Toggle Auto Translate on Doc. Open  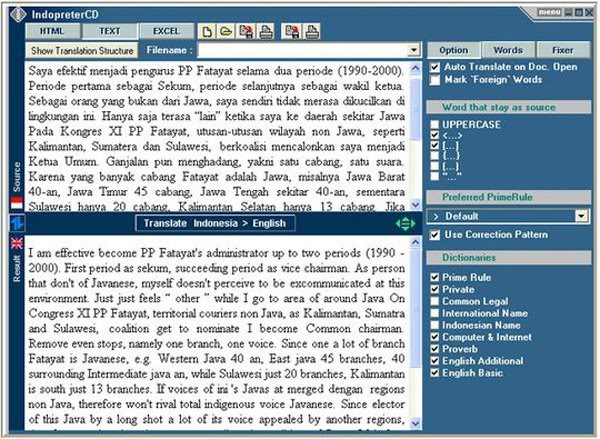[x=435, y=67]
